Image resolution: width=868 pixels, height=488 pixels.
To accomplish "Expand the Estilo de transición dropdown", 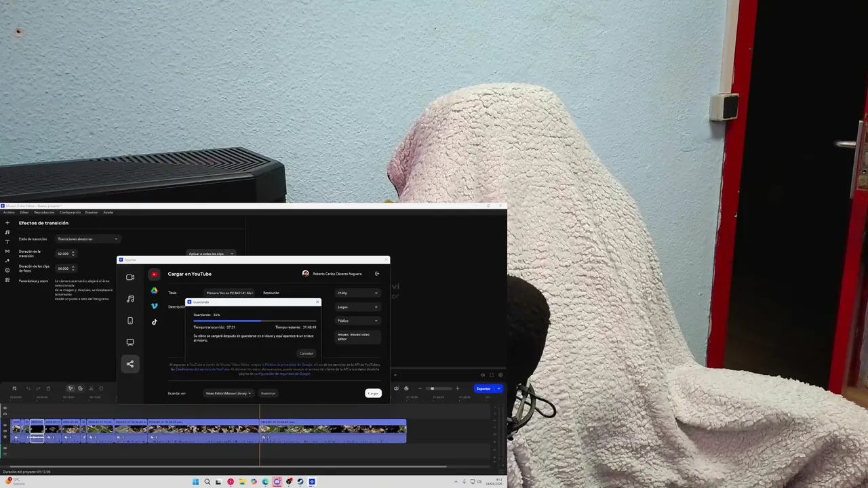I will pos(87,239).
